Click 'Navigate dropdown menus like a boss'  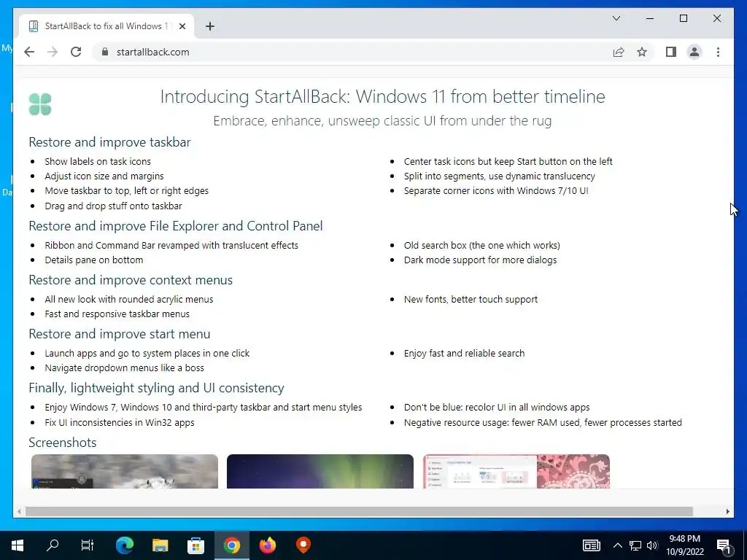124,367
